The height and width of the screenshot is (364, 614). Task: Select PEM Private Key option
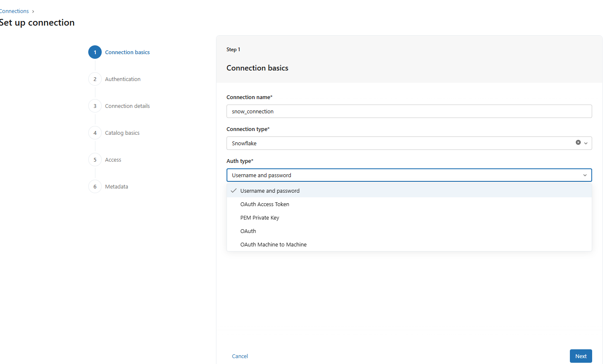click(x=260, y=217)
